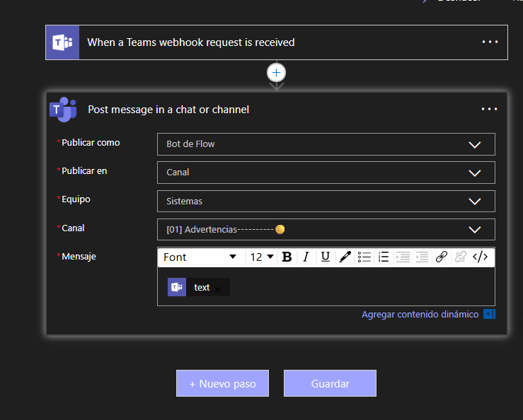The width and height of the screenshot is (523, 420).
Task: Open Post message action options menu
Action: 489,110
